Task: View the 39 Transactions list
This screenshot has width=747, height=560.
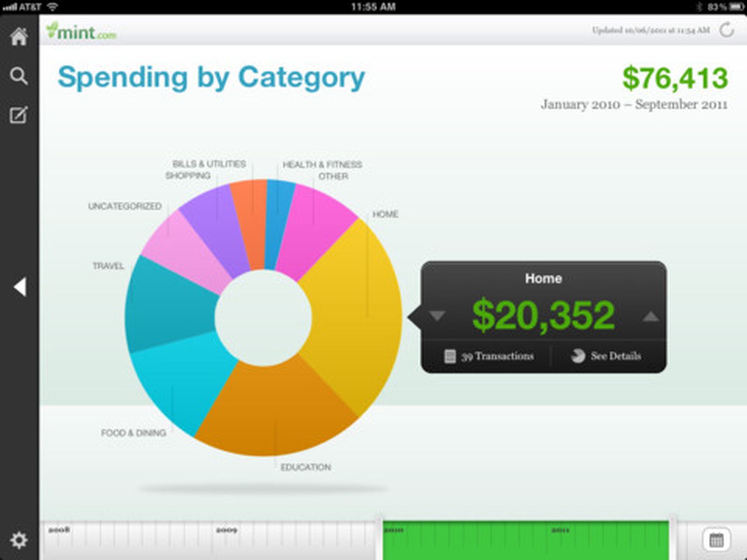Action: 489,356
